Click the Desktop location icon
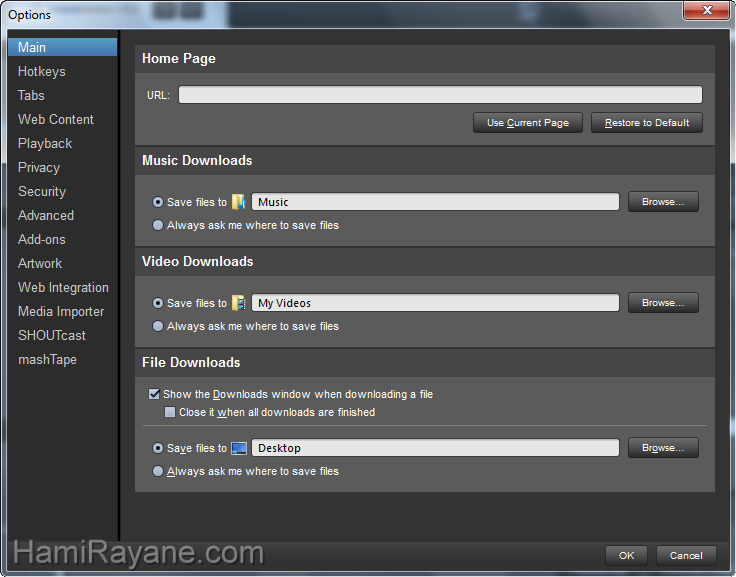 (239, 448)
